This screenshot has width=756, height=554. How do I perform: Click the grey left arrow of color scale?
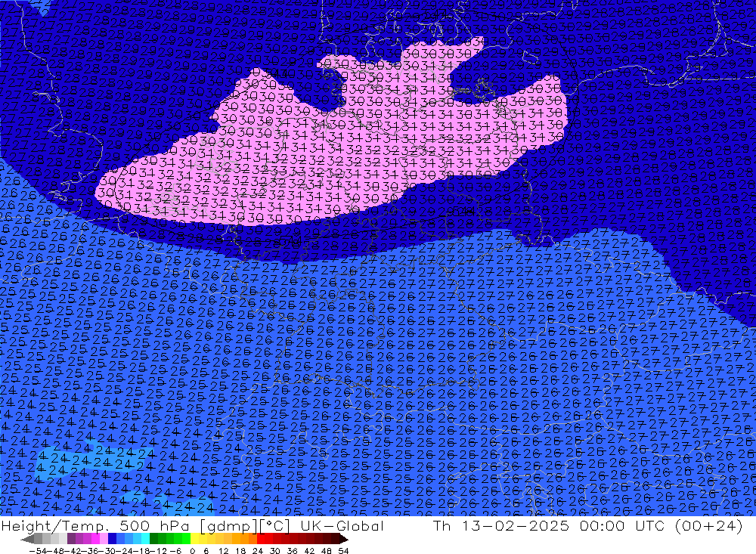pos(27,539)
